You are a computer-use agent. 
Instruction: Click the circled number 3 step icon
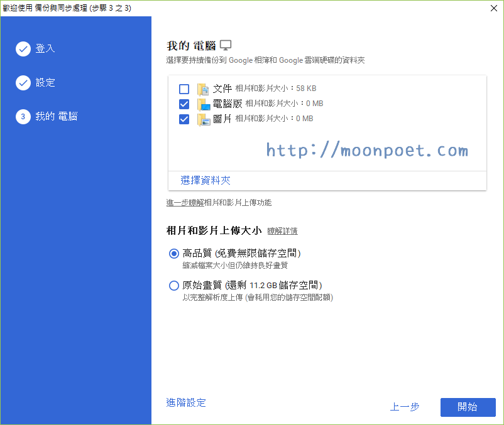click(x=23, y=116)
